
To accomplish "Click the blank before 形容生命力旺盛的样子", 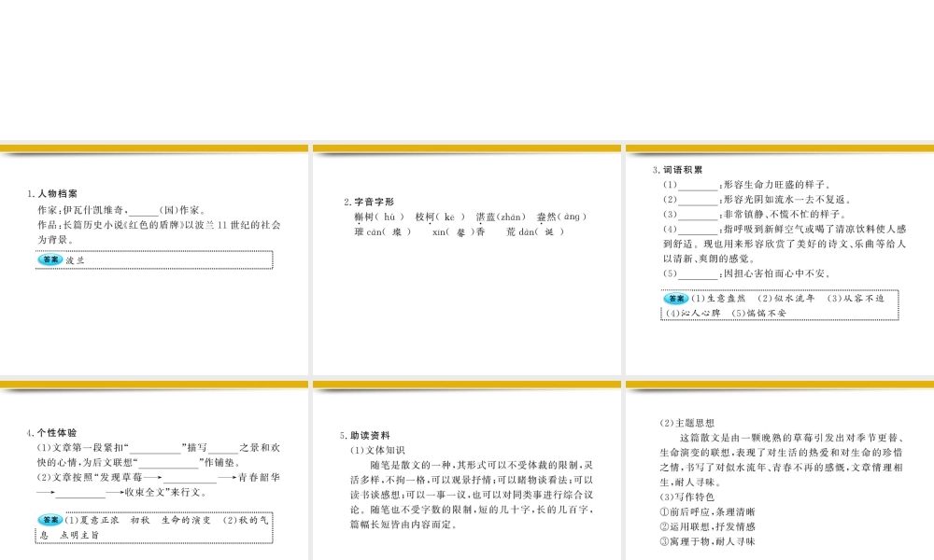I will click(698, 185).
